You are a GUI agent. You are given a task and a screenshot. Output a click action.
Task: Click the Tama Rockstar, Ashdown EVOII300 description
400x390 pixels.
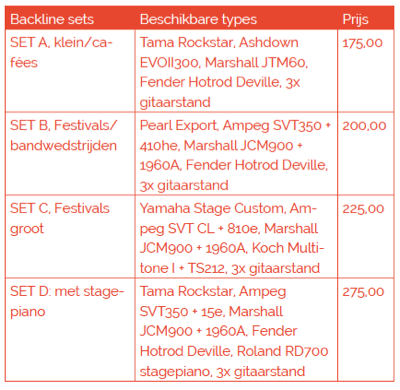(236, 71)
